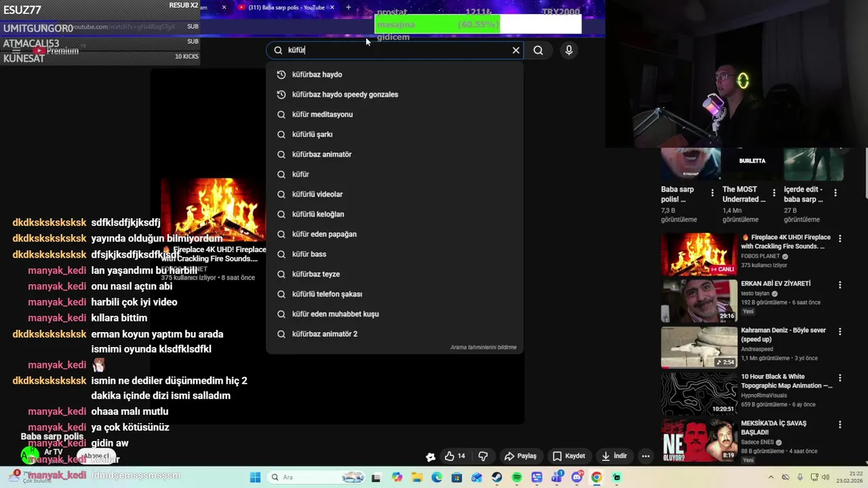Select "küfürbaz teyze" suggestion
868x488 pixels.
tap(395, 274)
